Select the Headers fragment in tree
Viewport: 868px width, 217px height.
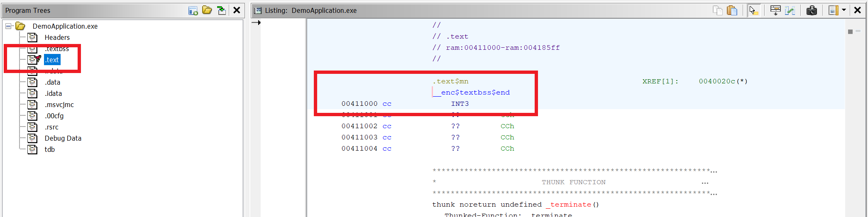(57, 37)
